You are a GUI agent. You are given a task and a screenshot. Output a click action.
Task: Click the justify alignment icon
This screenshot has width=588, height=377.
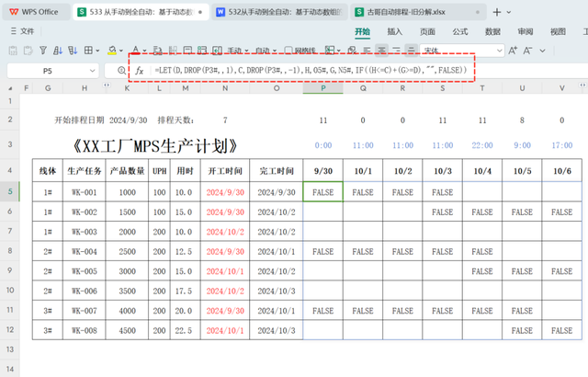tap(411, 51)
